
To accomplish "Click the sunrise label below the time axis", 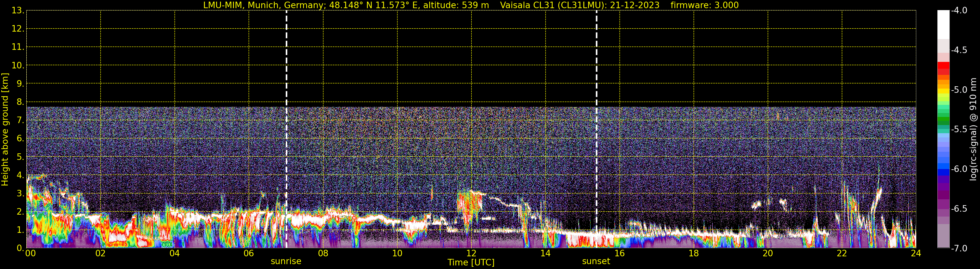I will pos(286,262).
